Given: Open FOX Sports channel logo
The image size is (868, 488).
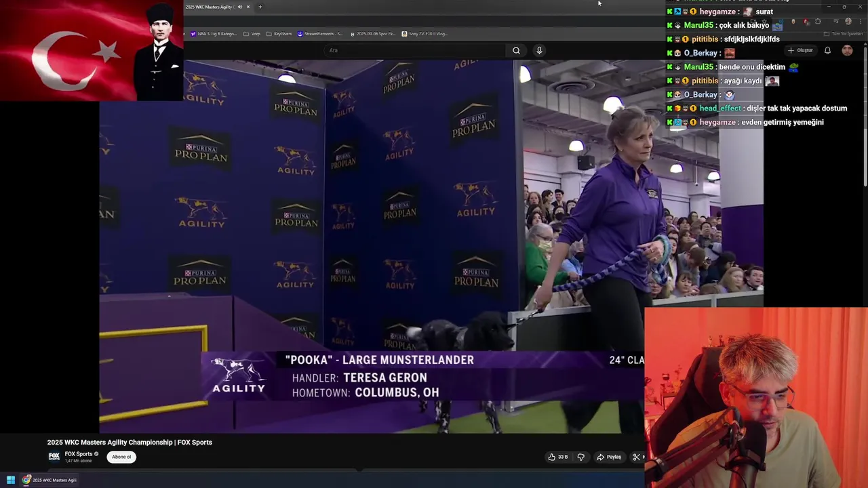Looking at the screenshot, I should pyautogui.click(x=54, y=457).
